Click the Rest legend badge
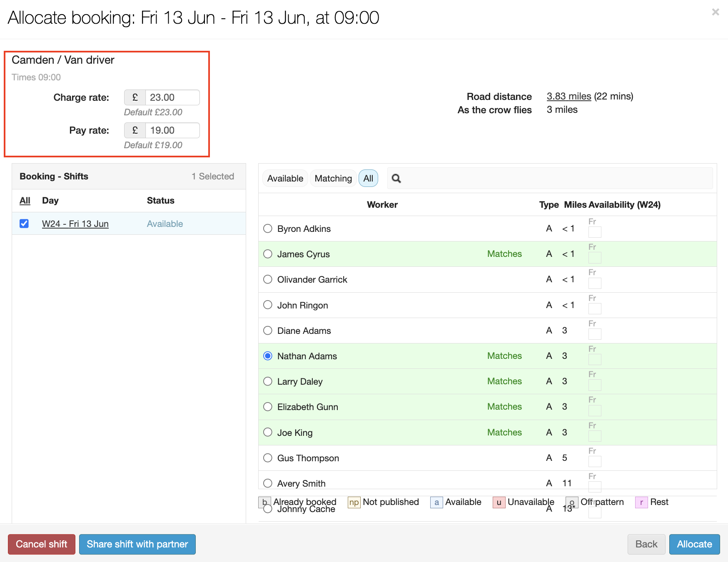The height and width of the screenshot is (562, 728). [641, 502]
